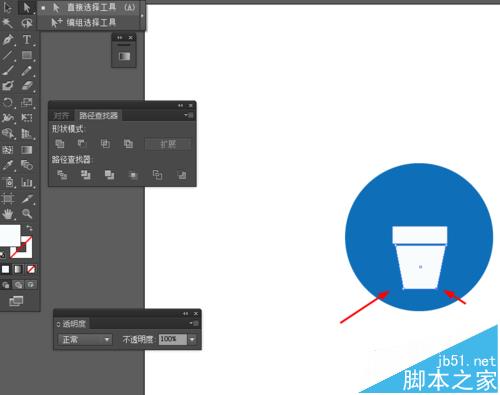The image size is (500, 395).
Task: Select the Lasso tool
Action: pyautogui.click(x=27, y=23)
